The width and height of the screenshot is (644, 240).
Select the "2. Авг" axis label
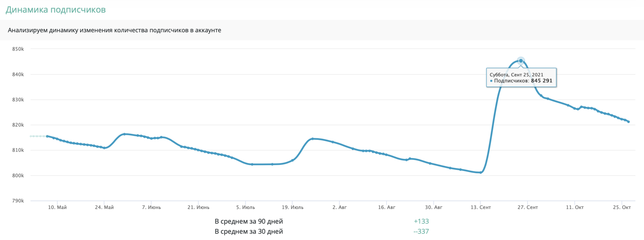click(340, 207)
